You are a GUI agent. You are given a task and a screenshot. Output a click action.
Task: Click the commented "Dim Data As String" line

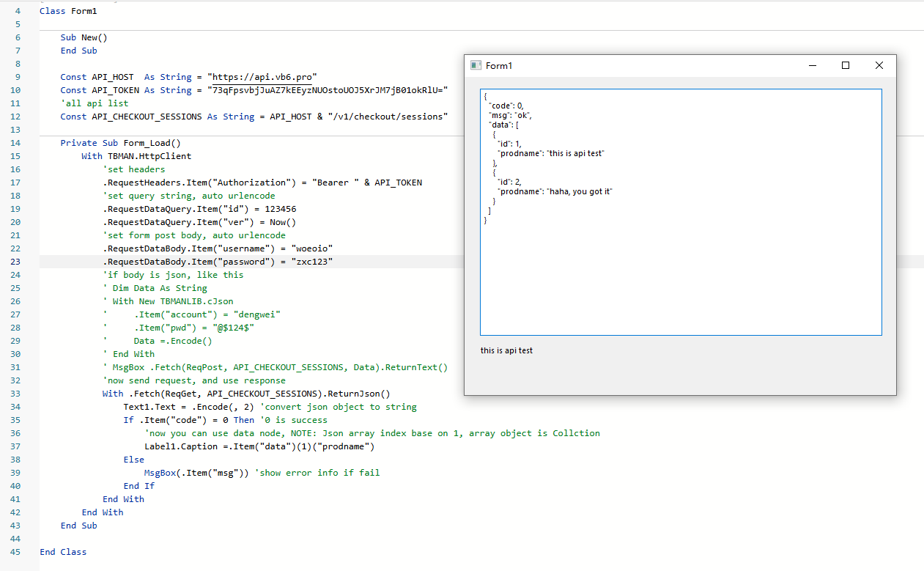155,288
